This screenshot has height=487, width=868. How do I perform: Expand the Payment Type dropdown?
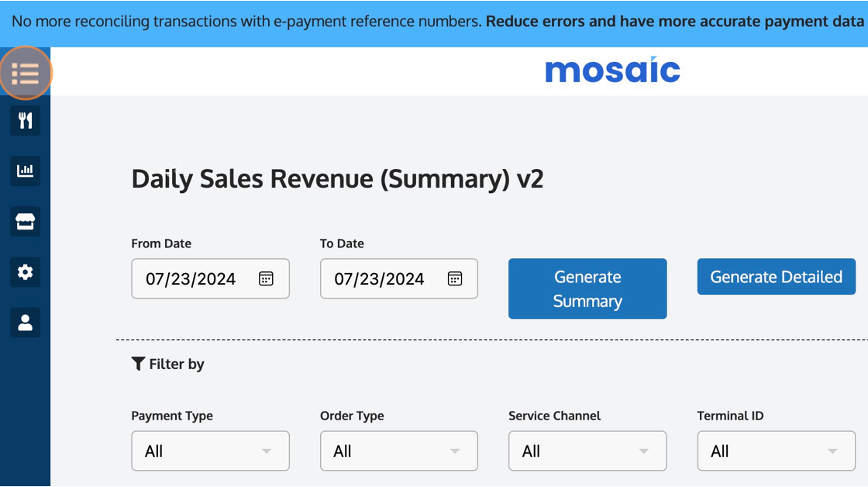click(210, 451)
